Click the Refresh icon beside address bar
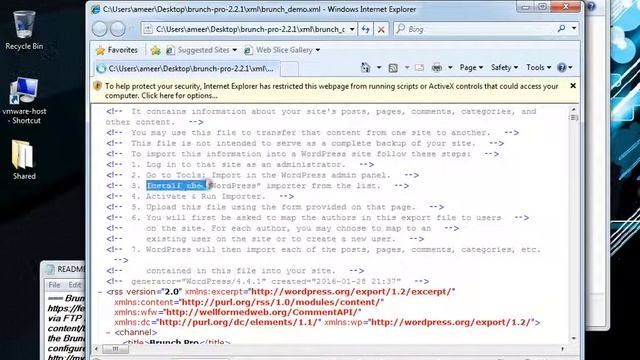Image resolution: width=640 pixels, height=360 pixels. point(365,29)
